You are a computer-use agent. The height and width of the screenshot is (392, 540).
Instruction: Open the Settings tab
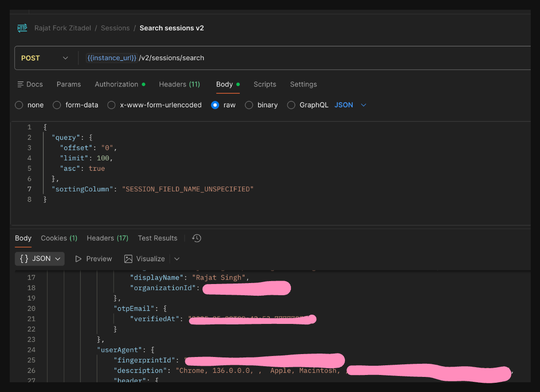304,84
